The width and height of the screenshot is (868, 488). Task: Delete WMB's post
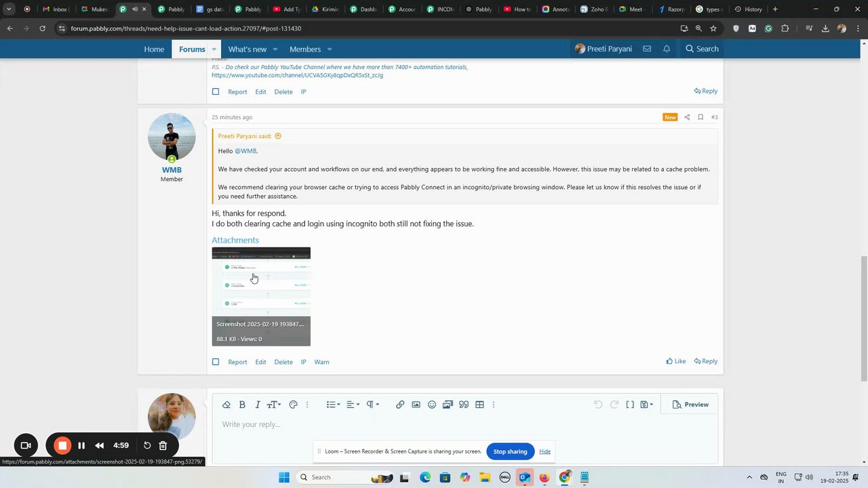click(x=283, y=362)
